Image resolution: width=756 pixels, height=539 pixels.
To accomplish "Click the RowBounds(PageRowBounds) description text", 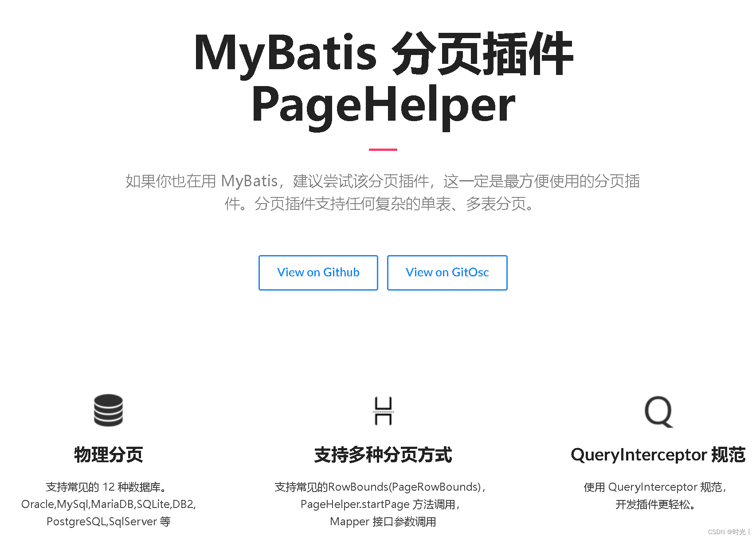I will pos(380,487).
